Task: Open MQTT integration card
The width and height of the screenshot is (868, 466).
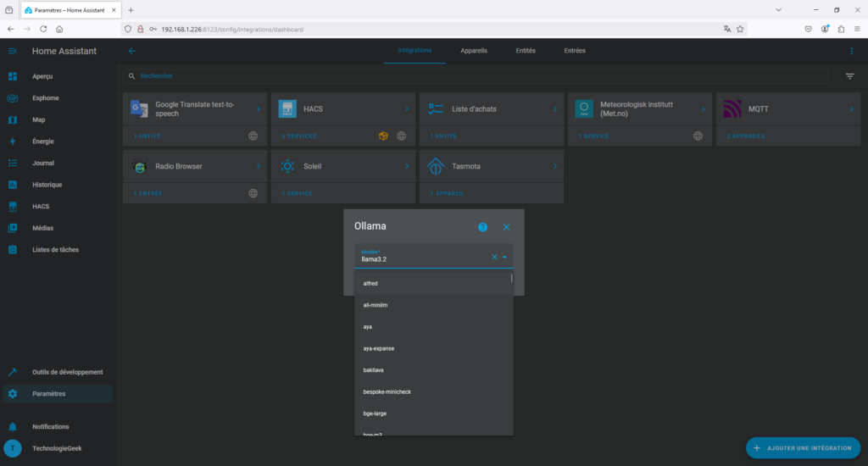Action: pyautogui.click(x=788, y=109)
